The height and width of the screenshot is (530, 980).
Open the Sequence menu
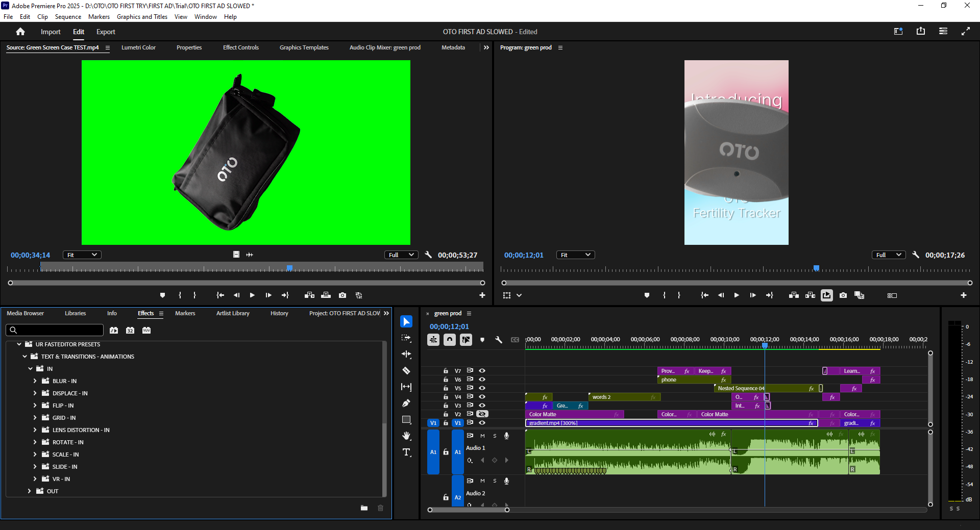(x=68, y=17)
